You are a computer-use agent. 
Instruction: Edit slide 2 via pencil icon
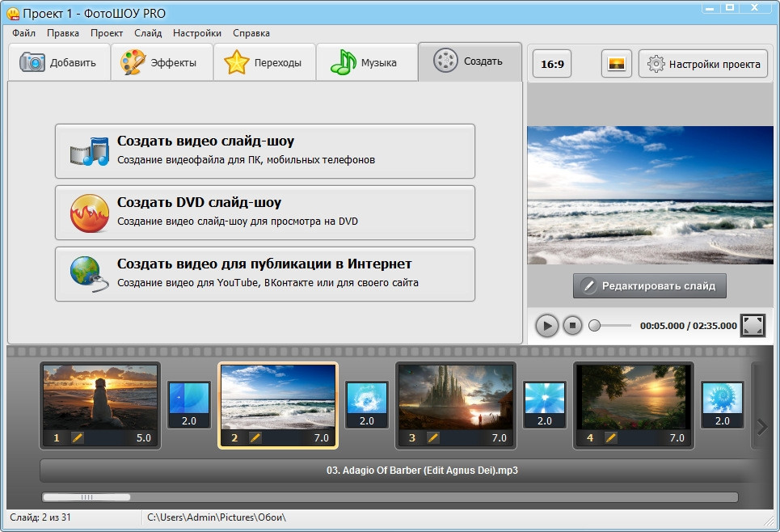coord(255,438)
